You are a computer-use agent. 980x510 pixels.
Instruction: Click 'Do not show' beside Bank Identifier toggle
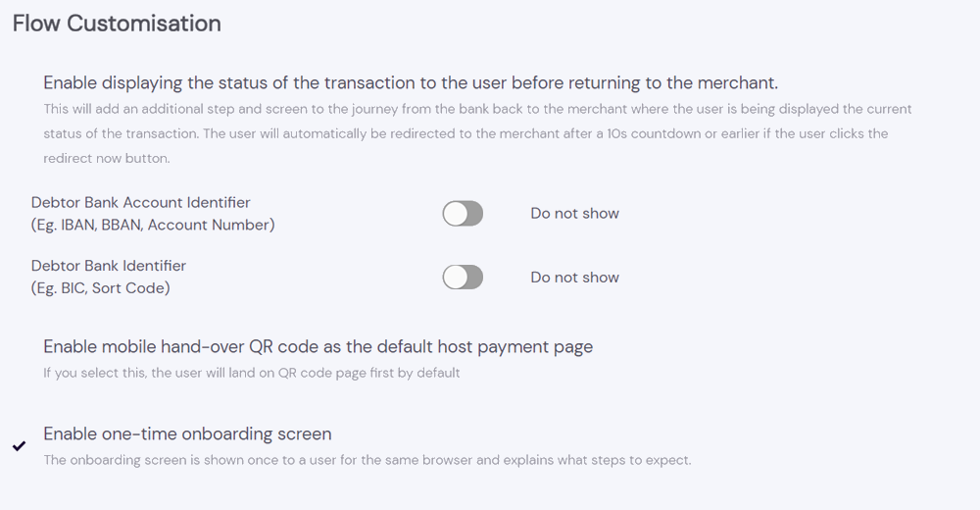click(x=574, y=278)
